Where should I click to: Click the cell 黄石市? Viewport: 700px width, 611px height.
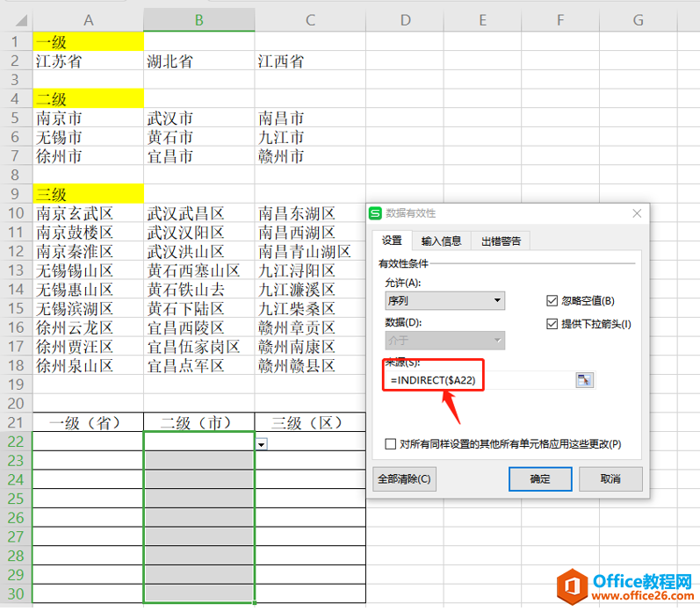click(x=199, y=137)
